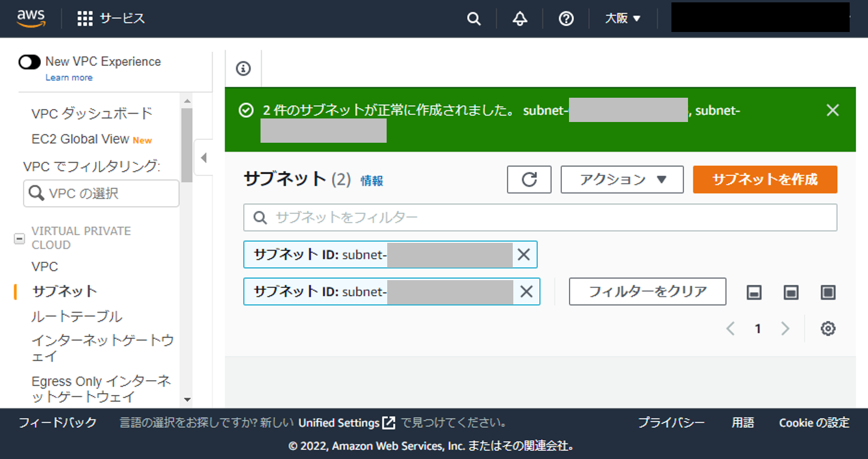Open the 大阪 region dropdown
The height and width of the screenshot is (459, 868).
(x=623, y=18)
